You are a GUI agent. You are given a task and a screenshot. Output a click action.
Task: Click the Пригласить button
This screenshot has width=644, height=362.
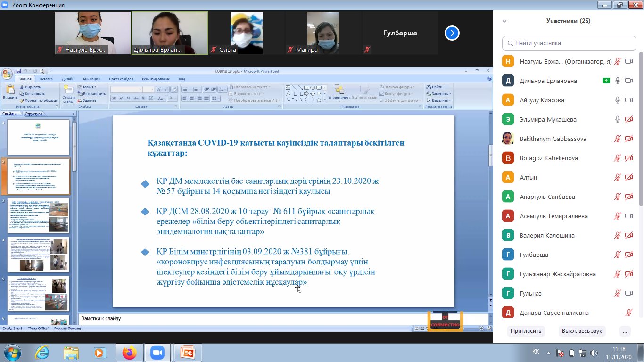click(x=526, y=331)
